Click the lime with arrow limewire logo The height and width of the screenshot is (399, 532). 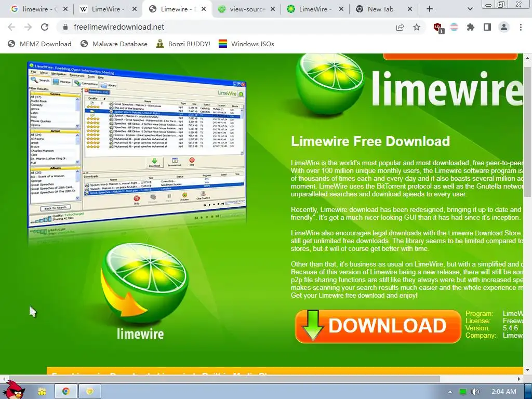coord(144,292)
